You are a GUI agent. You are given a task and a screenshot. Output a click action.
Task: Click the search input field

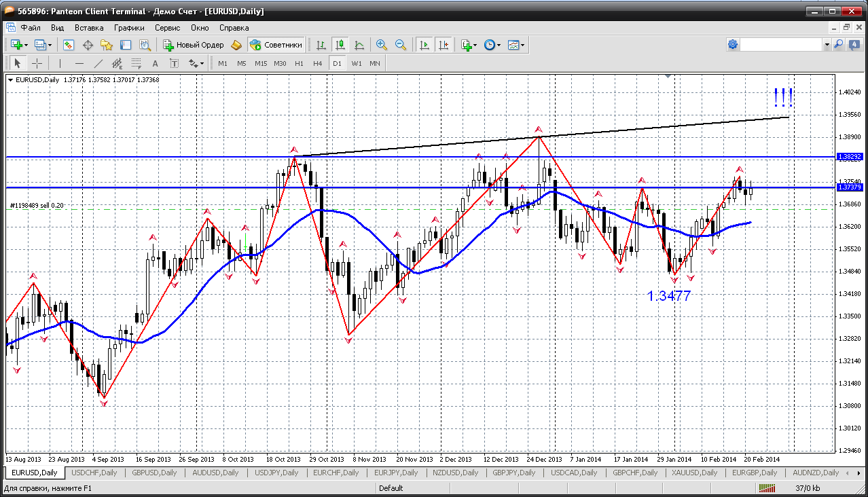(x=781, y=45)
